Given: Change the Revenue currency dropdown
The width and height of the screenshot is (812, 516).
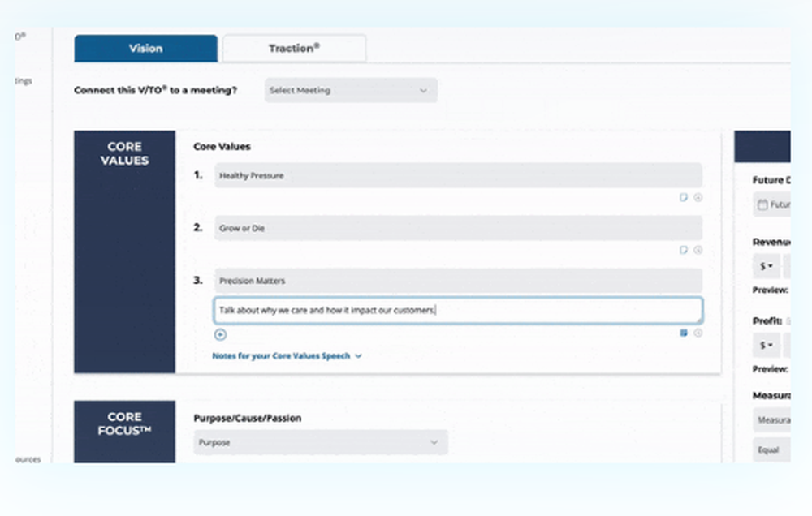Looking at the screenshot, I should [766, 266].
